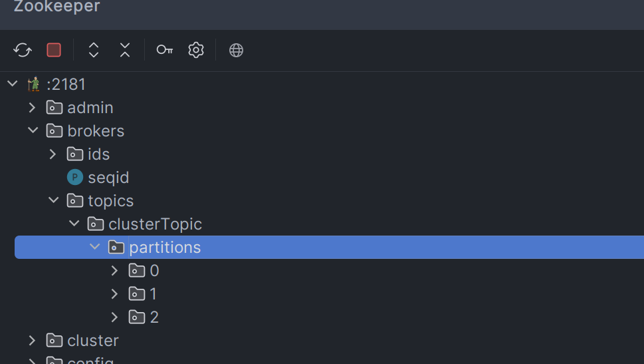Collapse the :2181 root node

[12, 84]
